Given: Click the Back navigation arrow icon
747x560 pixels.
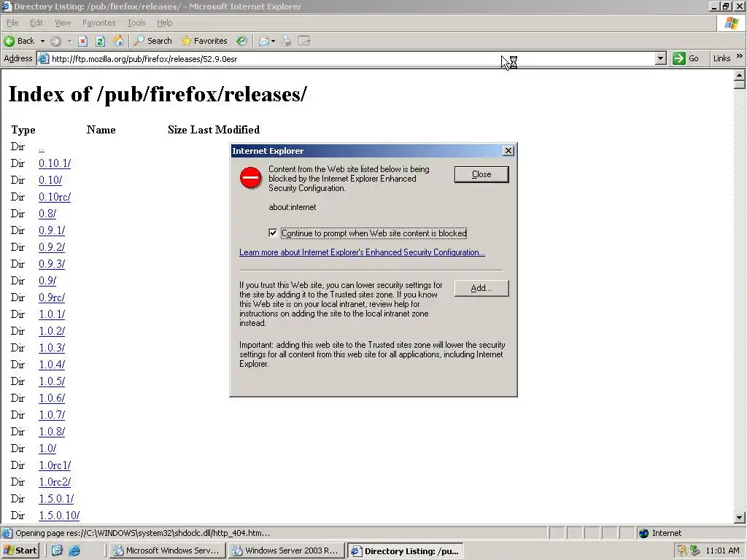Looking at the screenshot, I should pos(9,41).
